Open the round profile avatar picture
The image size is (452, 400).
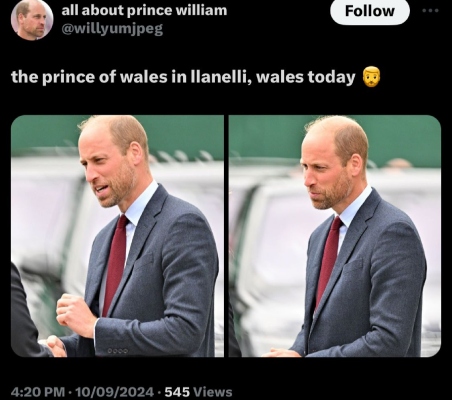(x=32, y=19)
